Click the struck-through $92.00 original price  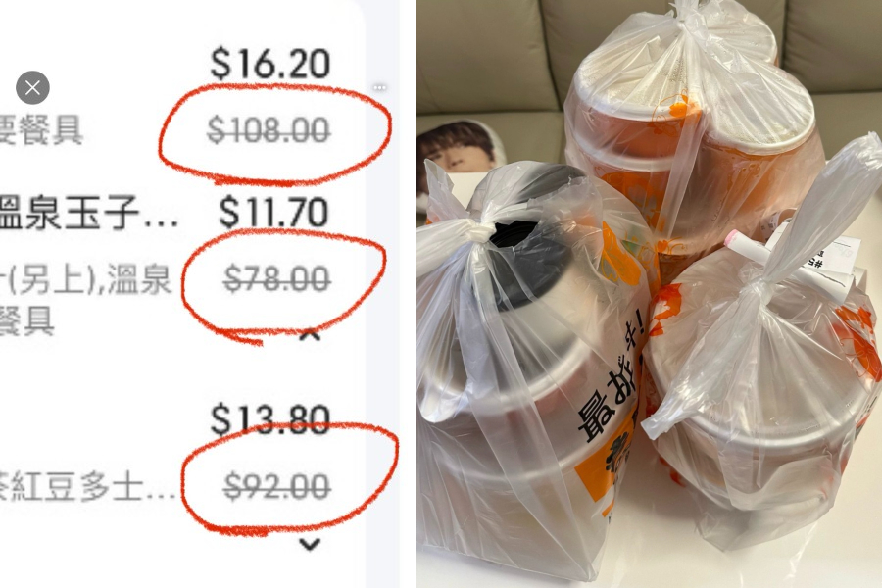276,487
